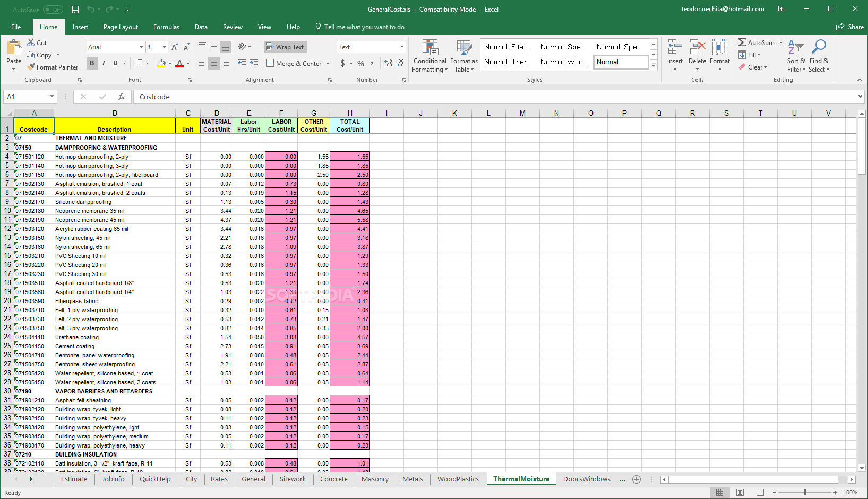This screenshot has height=499, width=868.
Task: Click the Save icon in title bar
Action: 75,10
